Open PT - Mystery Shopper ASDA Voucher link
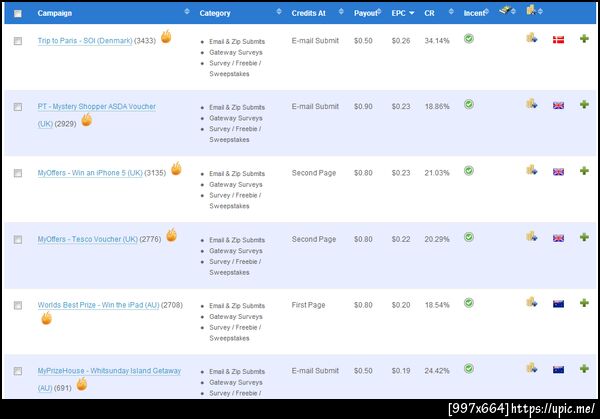The image size is (600, 419). (x=96, y=106)
